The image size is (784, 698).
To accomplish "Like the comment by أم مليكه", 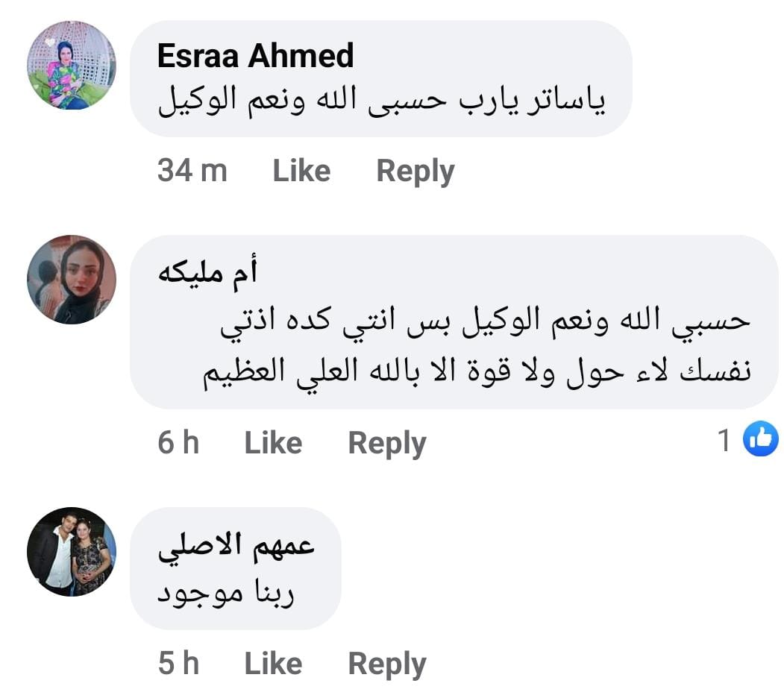I will [273, 443].
